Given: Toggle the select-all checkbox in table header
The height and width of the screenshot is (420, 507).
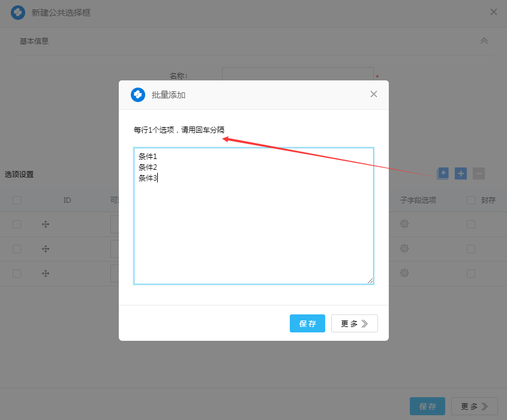Looking at the screenshot, I should pyautogui.click(x=17, y=200).
